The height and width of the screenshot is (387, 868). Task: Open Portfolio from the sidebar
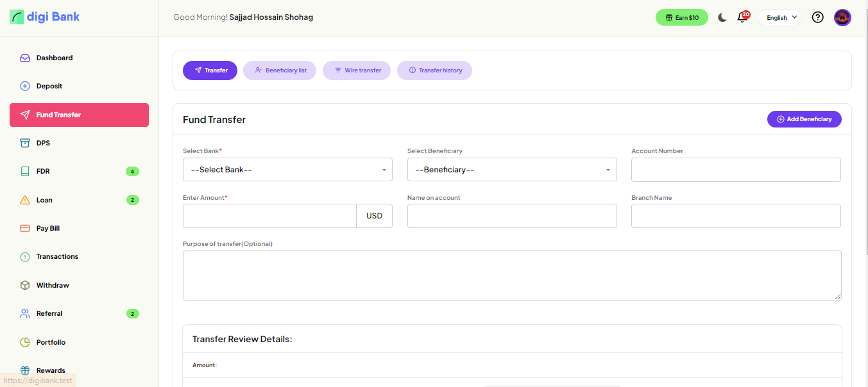pyautogui.click(x=51, y=342)
